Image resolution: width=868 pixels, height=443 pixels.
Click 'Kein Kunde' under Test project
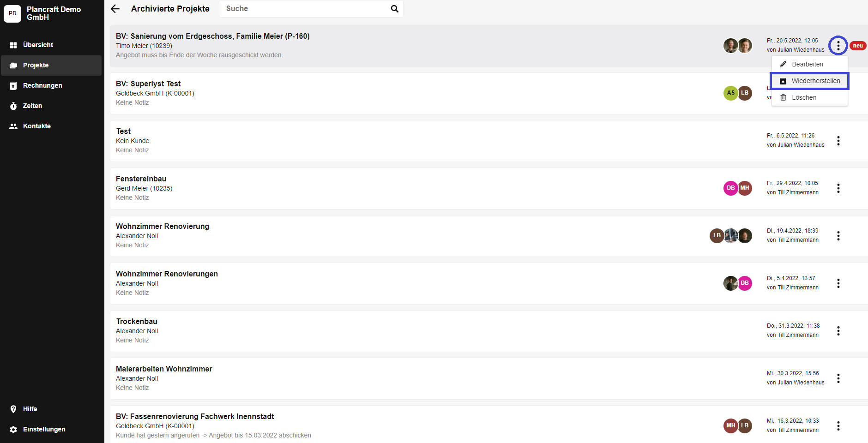coord(133,141)
